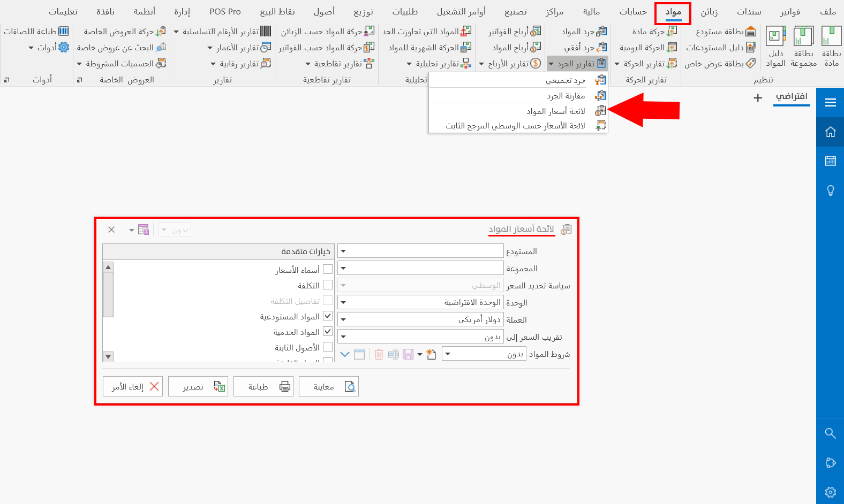
Task: Expand شروط المواد conditions dropdown
Action: tap(448, 354)
